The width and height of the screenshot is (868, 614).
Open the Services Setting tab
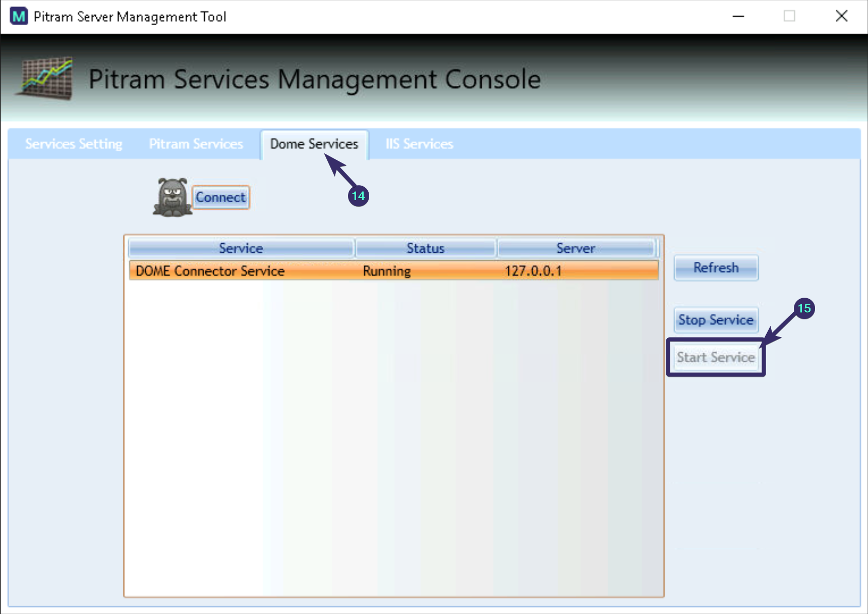[x=74, y=144]
